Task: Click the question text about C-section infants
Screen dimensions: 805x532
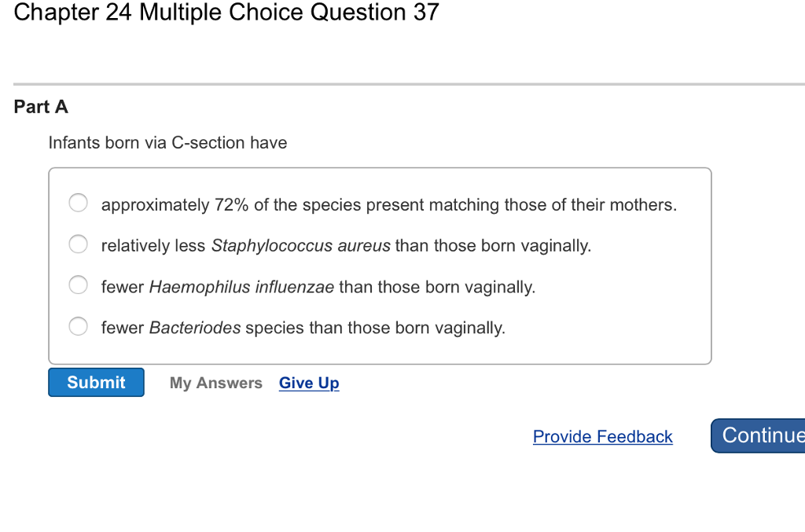Action: (167, 143)
